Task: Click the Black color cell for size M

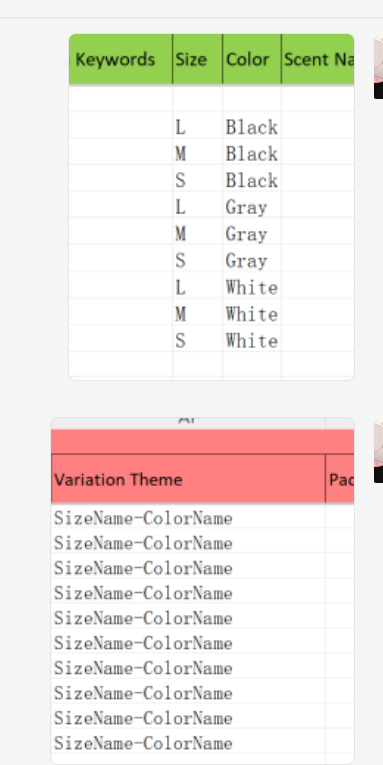Action: [252, 154]
